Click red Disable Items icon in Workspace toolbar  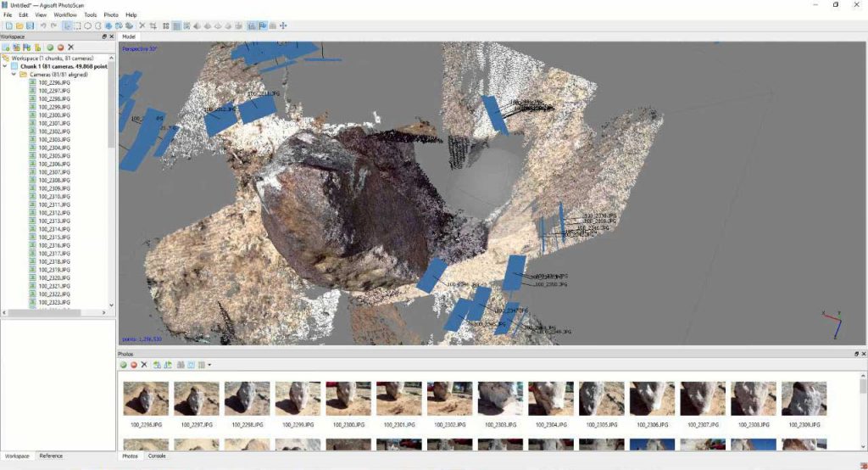pos(60,48)
